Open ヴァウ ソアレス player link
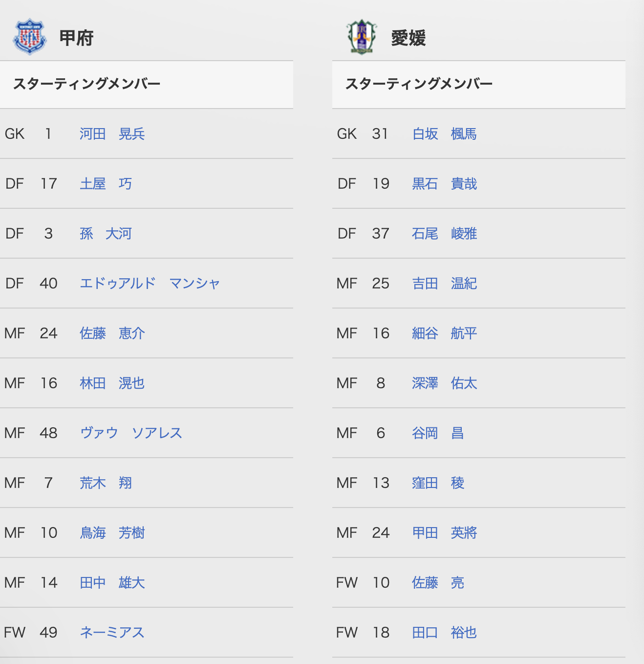644x664 pixels. (131, 433)
